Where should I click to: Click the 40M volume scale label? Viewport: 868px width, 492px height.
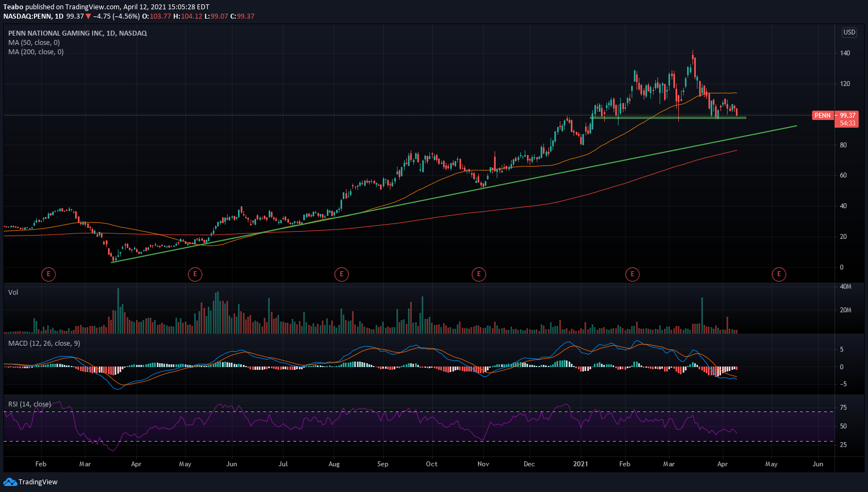[846, 287]
